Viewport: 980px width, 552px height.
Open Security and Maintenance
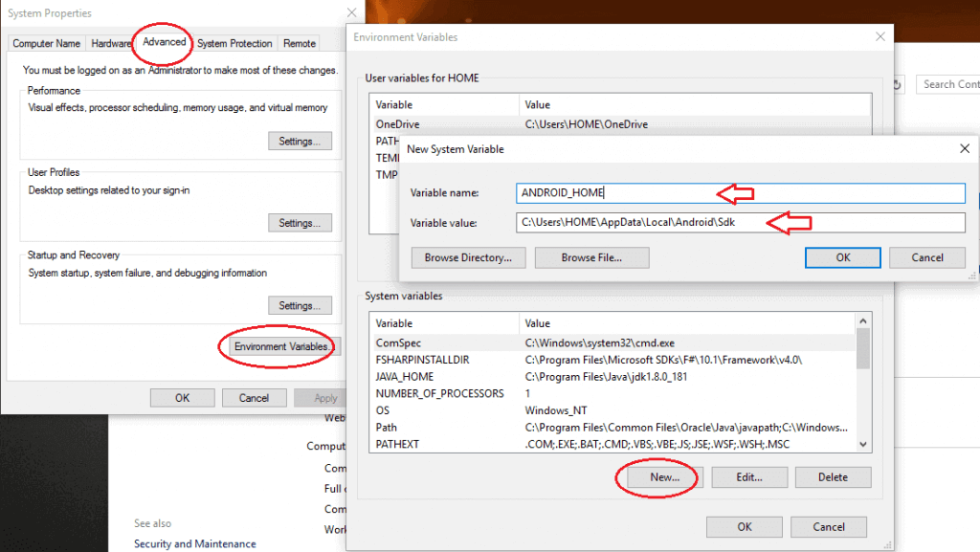point(194,542)
